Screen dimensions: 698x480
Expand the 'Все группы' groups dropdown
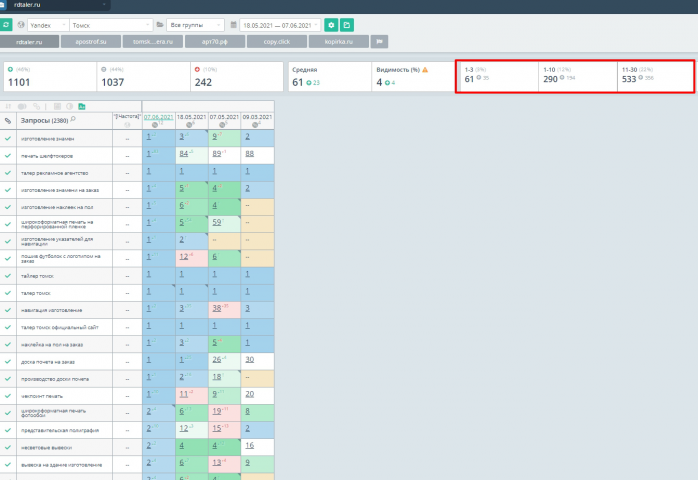pos(195,25)
